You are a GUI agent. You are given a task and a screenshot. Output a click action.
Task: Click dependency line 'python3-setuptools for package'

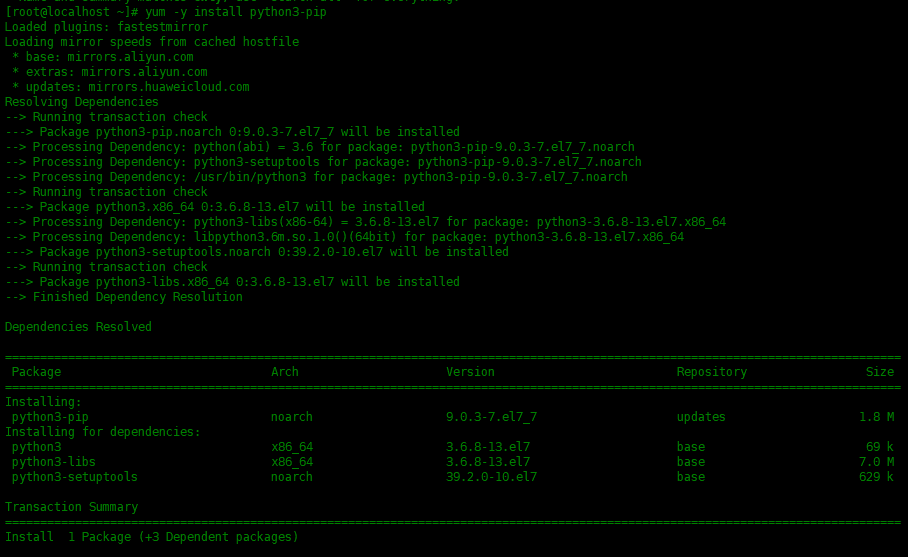coord(323,162)
